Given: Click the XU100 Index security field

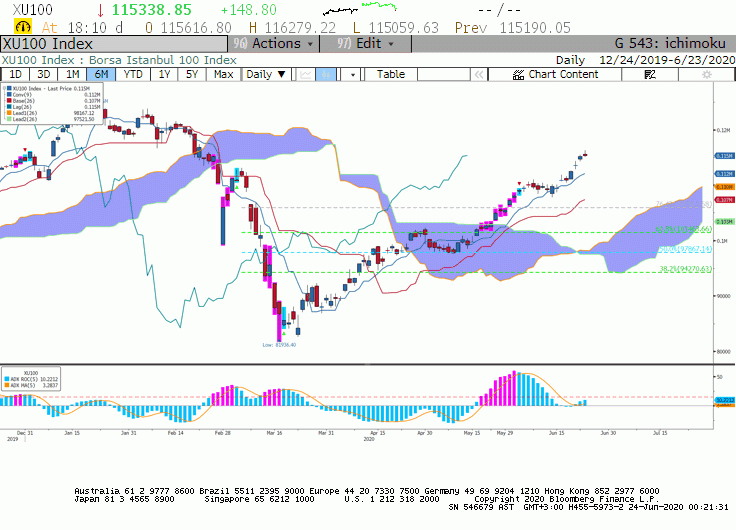Looking at the screenshot, I should (x=114, y=44).
